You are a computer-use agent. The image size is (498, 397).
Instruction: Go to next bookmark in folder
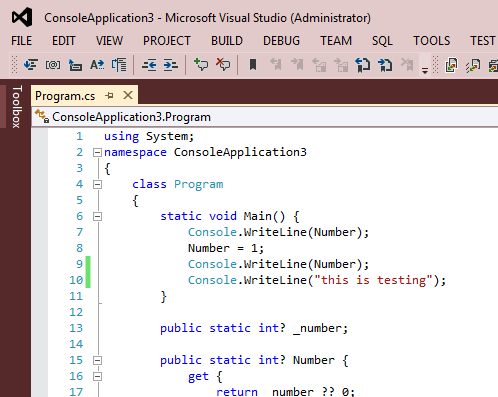[x=341, y=65]
